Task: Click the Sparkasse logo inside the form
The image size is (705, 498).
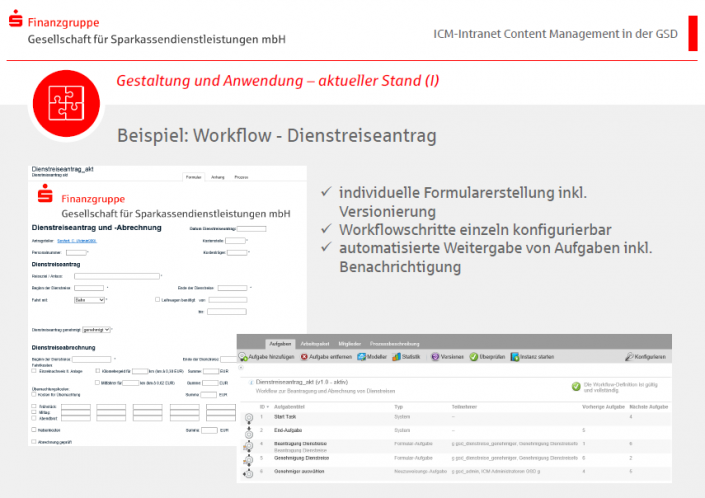Action: (45, 193)
